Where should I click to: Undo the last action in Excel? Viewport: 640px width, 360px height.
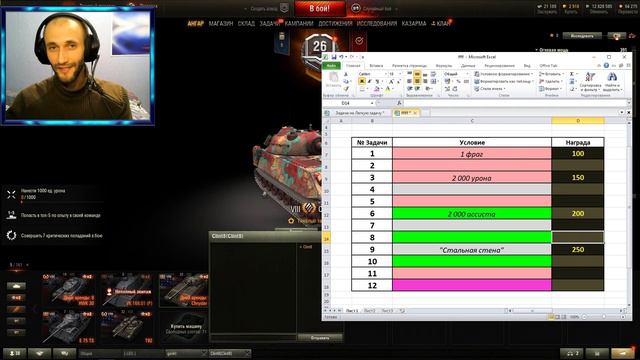pyautogui.click(x=341, y=57)
